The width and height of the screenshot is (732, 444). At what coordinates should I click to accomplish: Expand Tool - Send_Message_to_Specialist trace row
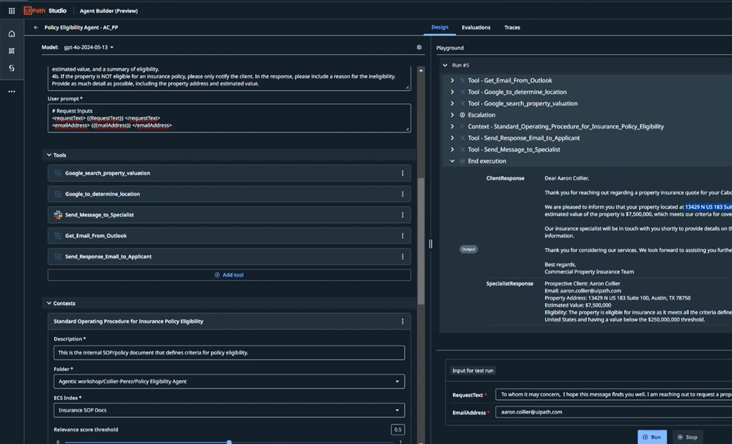tap(452, 149)
